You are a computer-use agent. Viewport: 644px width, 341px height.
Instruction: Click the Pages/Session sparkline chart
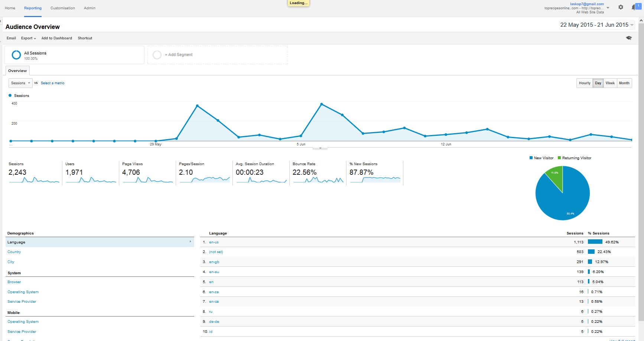tap(205, 180)
